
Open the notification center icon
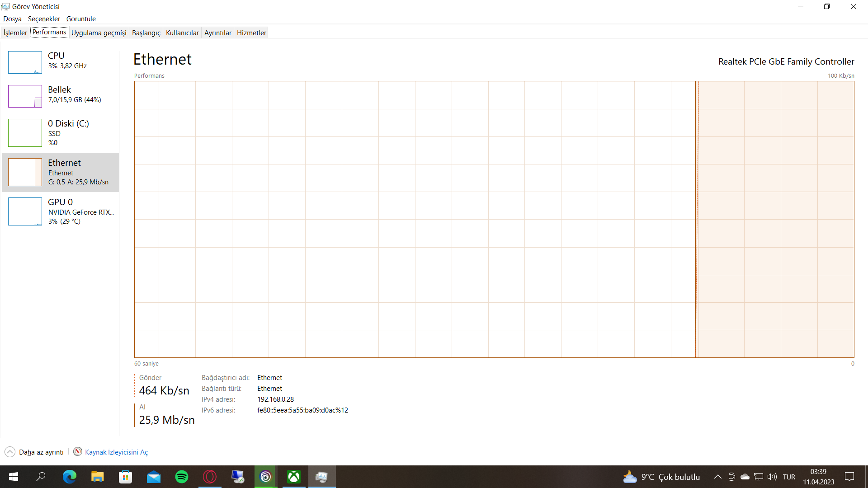point(849,477)
